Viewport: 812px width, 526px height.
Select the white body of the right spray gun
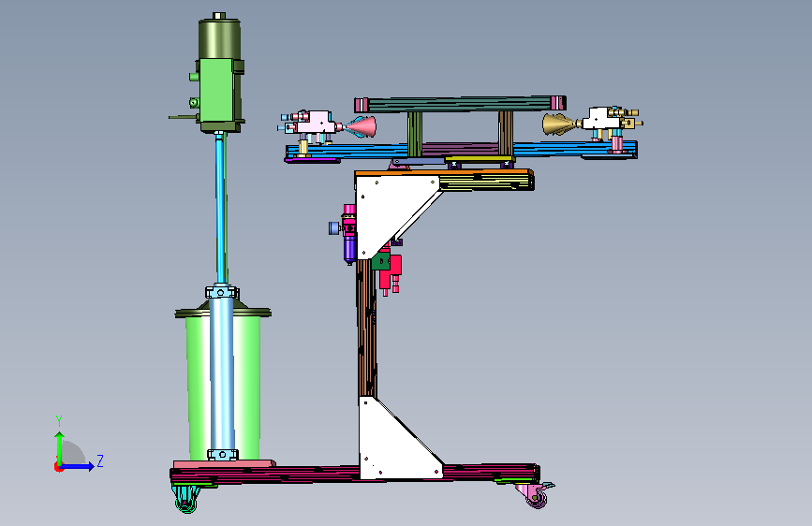pyautogui.click(x=600, y=119)
